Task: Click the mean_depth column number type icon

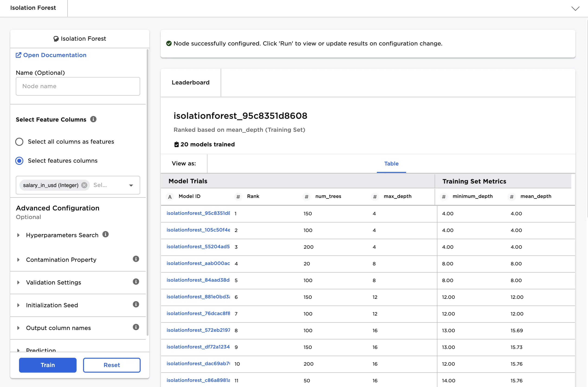Action: [512, 197]
